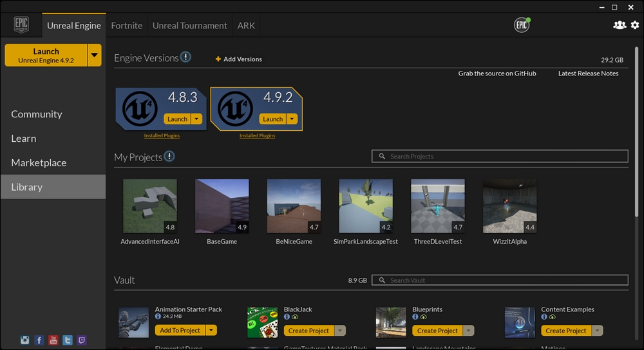The image size is (644, 350).
Task: Click Add To Project for Animation Starter Pack
Action: point(180,330)
